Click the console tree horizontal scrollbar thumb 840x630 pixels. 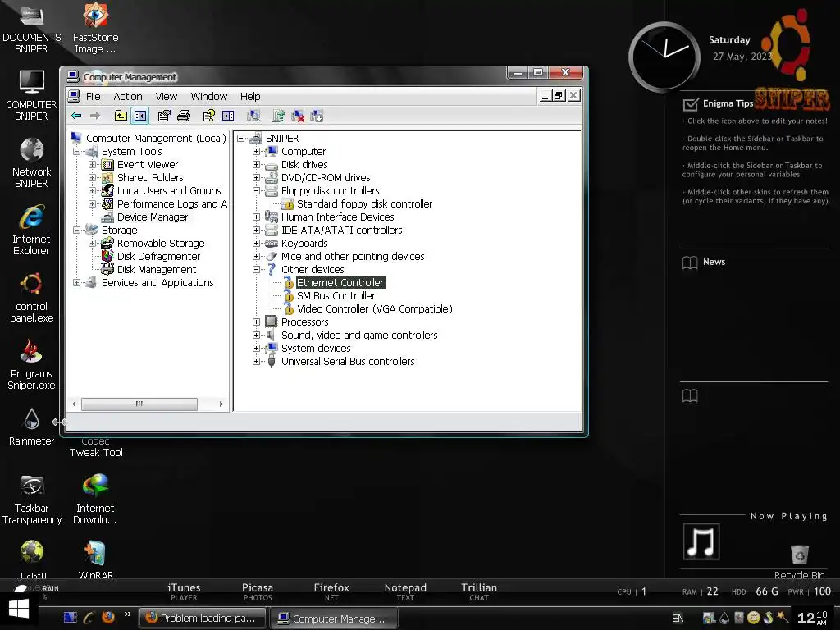[139, 404]
